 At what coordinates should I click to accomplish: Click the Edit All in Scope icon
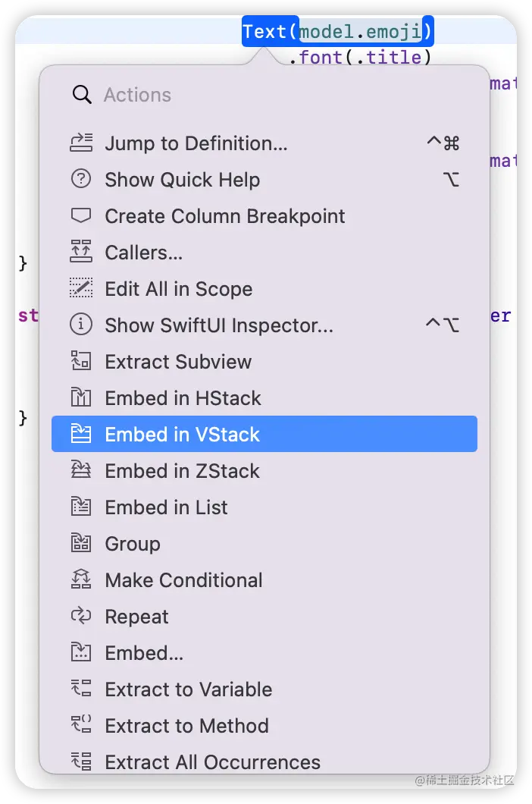tap(81, 288)
